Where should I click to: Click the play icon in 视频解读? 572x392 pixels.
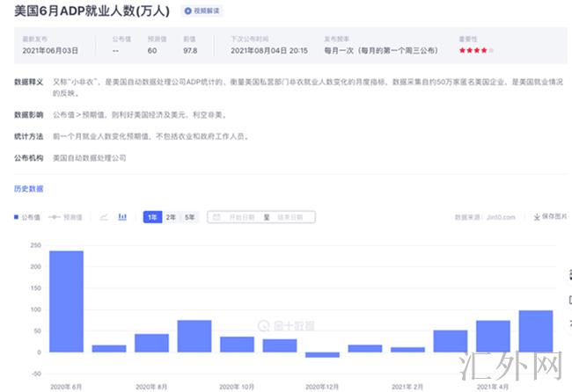188,11
